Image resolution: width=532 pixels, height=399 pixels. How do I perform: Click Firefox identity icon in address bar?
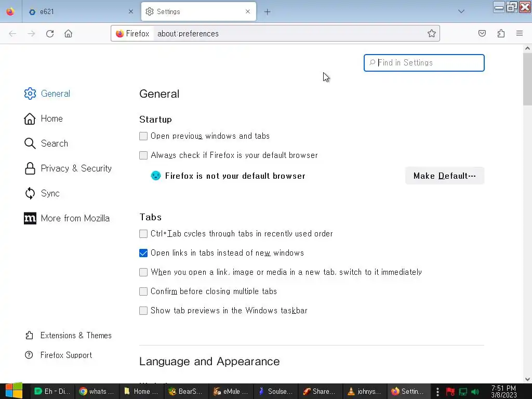[132, 34]
